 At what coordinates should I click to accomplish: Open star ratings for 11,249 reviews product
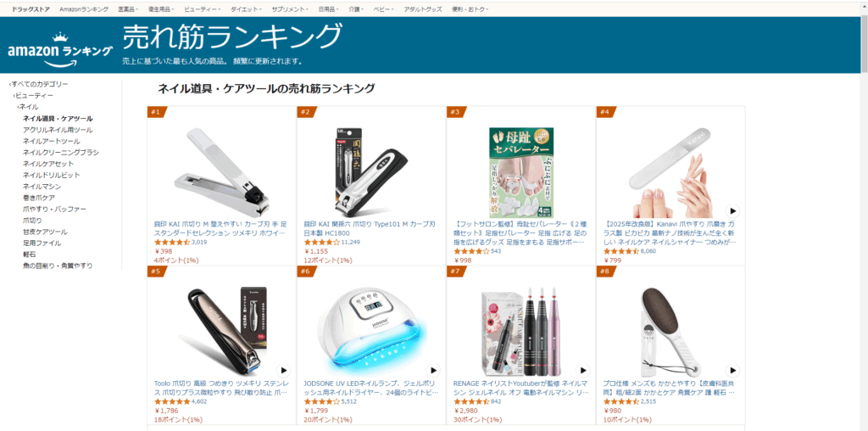[x=321, y=243]
